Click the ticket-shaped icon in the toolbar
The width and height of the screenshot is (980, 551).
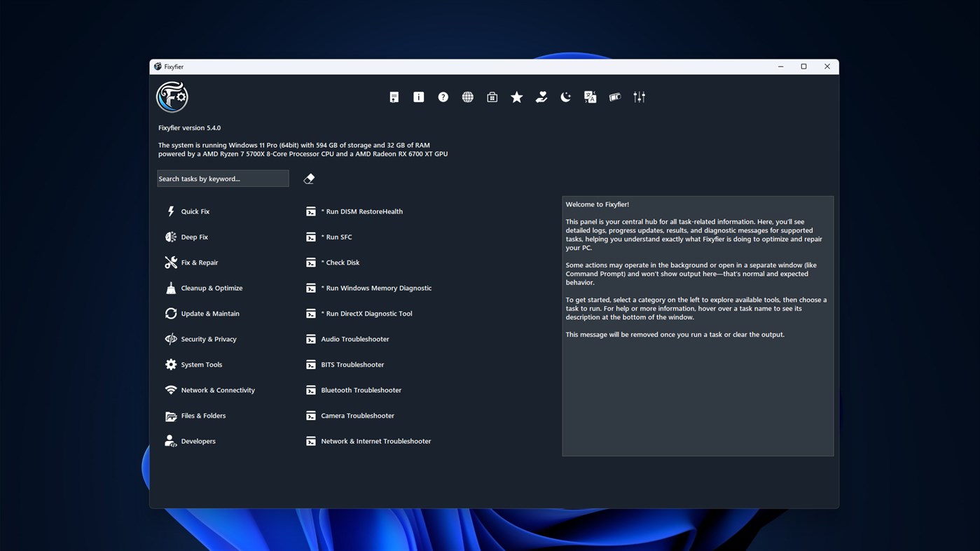615,97
